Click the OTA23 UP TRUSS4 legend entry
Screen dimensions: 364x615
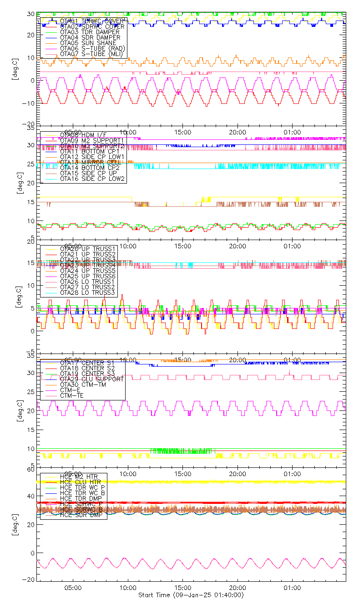tap(88, 265)
